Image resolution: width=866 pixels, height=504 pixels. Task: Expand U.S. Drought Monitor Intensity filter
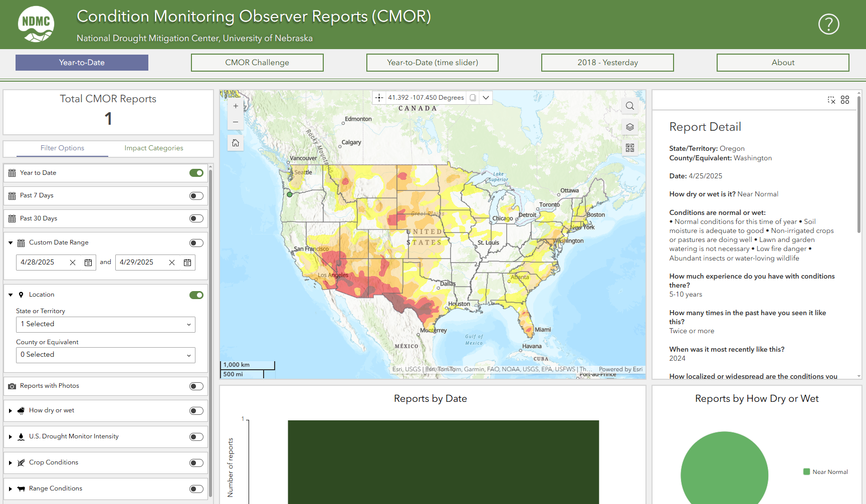point(11,437)
